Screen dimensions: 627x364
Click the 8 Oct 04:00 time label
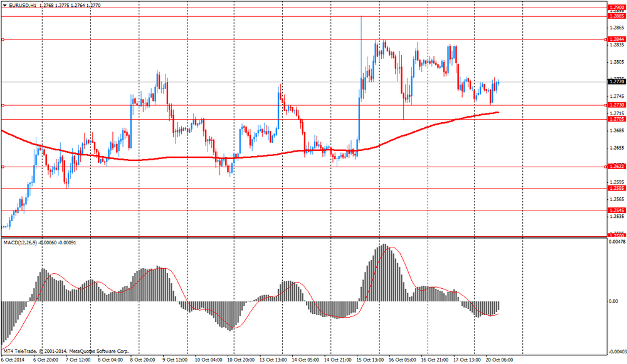[110, 360]
